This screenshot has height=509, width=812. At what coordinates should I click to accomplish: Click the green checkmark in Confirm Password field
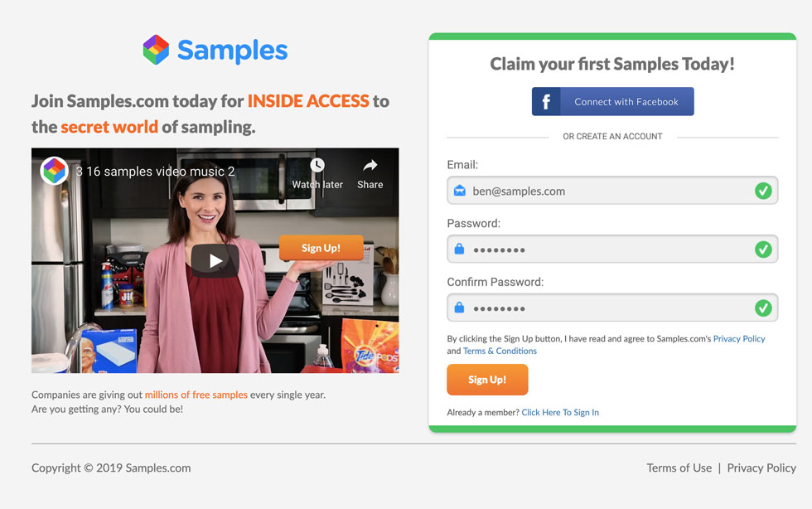763,308
